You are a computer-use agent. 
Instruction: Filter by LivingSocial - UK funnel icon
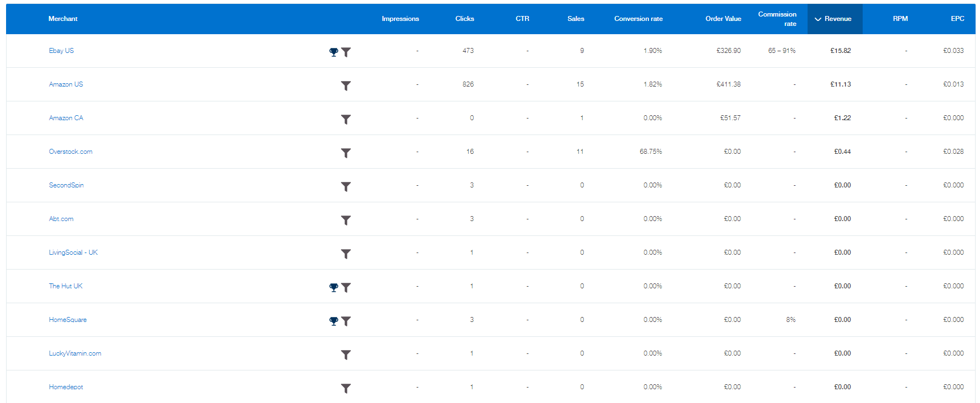tap(346, 254)
